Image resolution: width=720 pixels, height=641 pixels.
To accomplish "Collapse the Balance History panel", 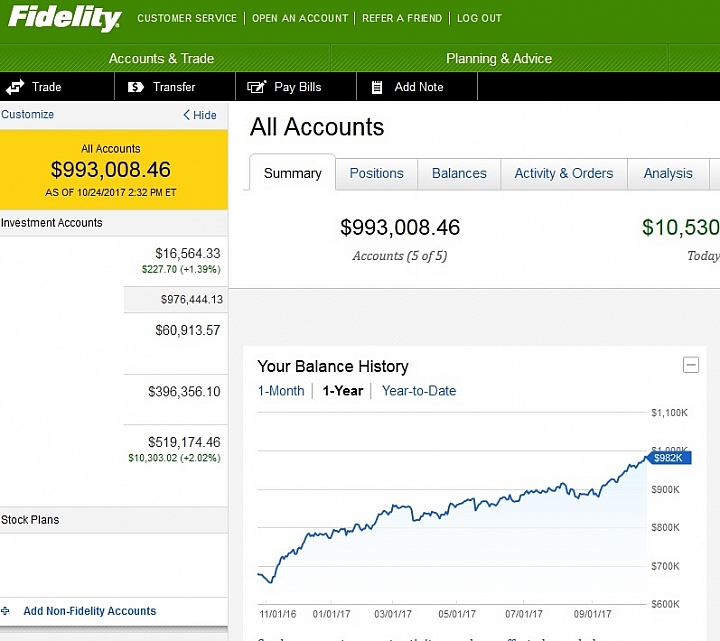I will pyautogui.click(x=691, y=365).
